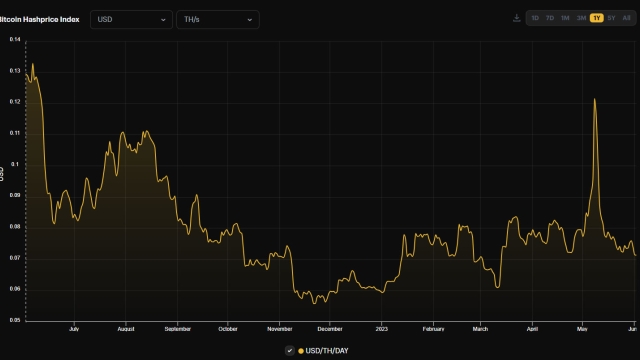Select the 1M time range
640x360 pixels.
[x=565, y=18]
